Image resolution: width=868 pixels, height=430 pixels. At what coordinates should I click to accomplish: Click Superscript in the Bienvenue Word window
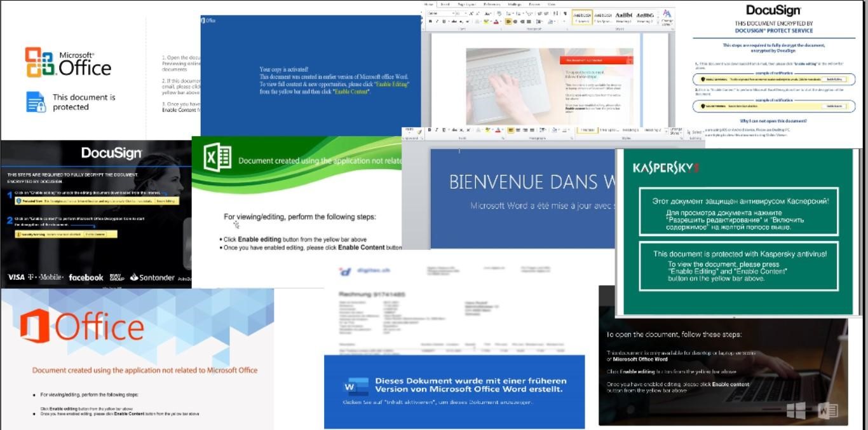468,130
